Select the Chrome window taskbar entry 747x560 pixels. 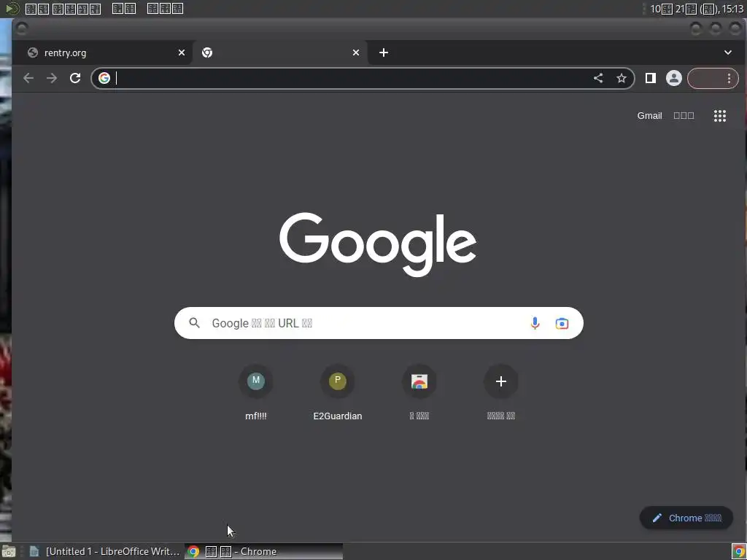click(263, 551)
